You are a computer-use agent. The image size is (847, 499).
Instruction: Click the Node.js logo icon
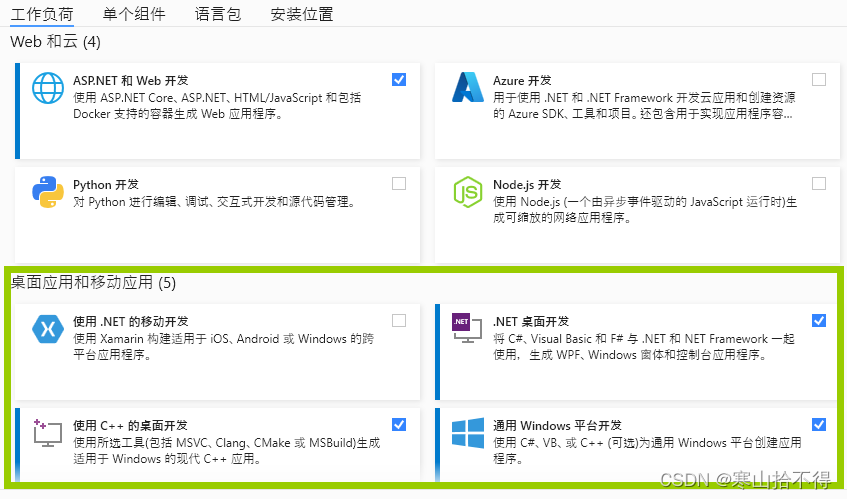(x=468, y=192)
